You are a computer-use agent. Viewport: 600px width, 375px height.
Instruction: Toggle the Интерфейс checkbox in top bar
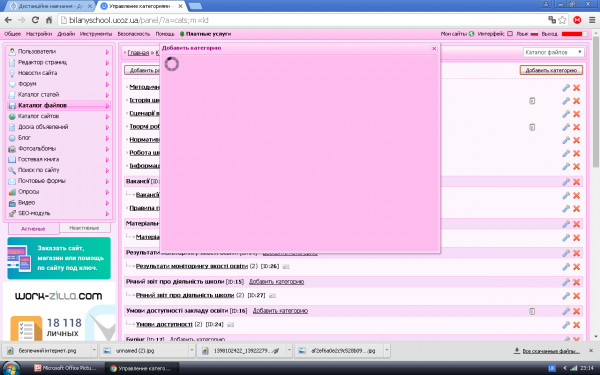click(510, 34)
